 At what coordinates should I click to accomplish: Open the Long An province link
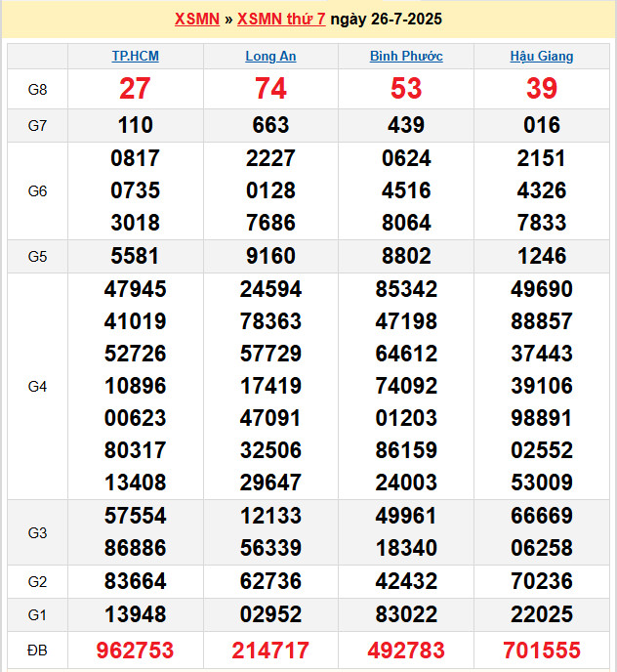click(x=270, y=56)
